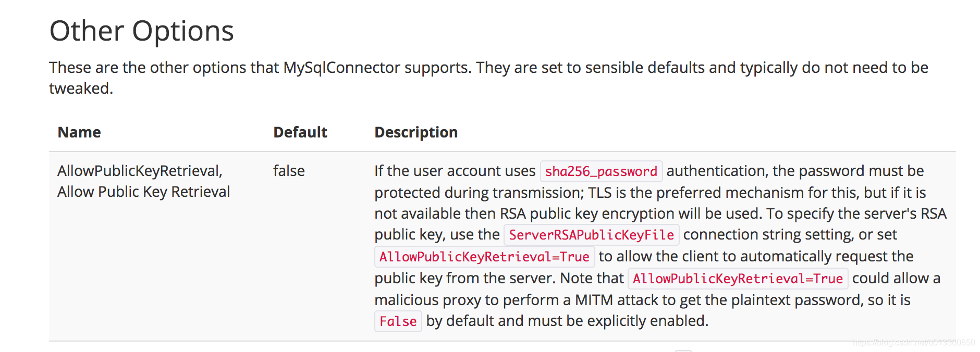Click the false default value cell
Screen dimensions: 980x352
(289, 171)
